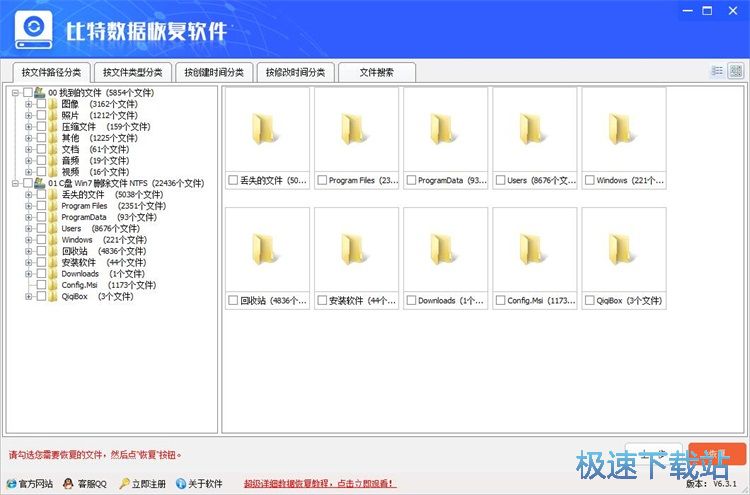This screenshot has width=750, height=495.
Task: Click the 客服QQ penguin icon
Action: pos(68,484)
